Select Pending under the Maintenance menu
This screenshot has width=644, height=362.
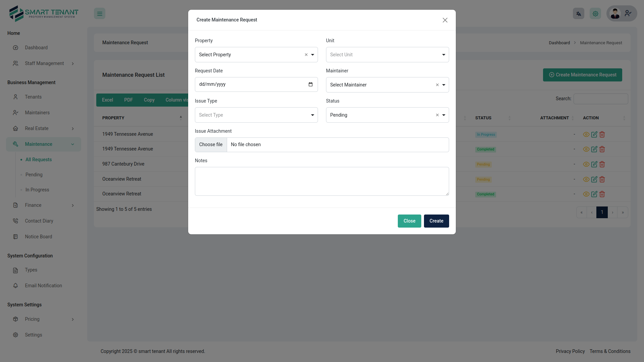[34, 175]
